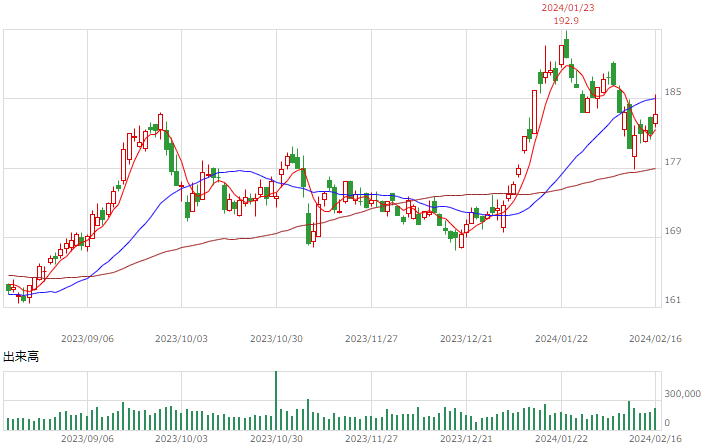This screenshot has width=702, height=446.
Task: Click the last candlestick on 2024/02/16
Action: tap(655, 113)
